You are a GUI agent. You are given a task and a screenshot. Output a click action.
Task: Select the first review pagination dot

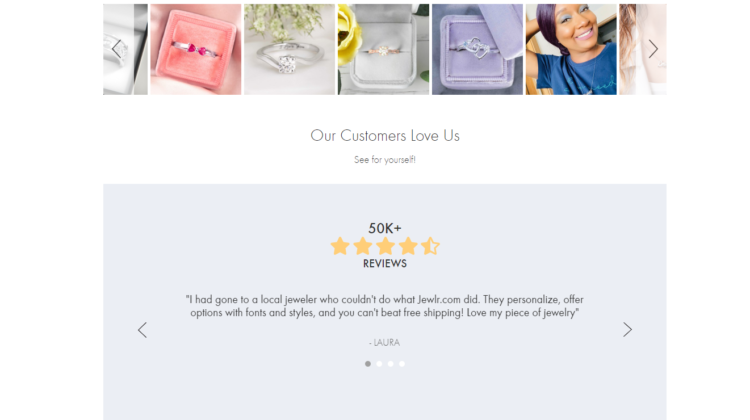[368, 364]
